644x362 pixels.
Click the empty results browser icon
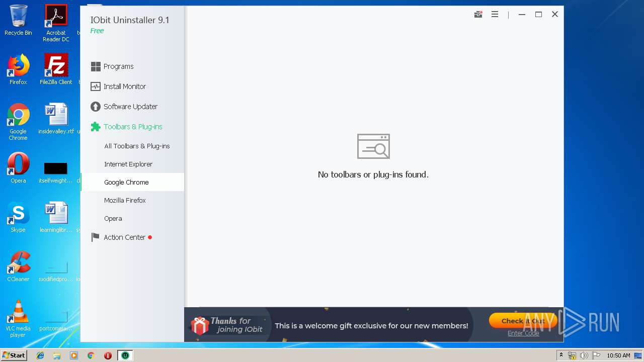point(373,146)
